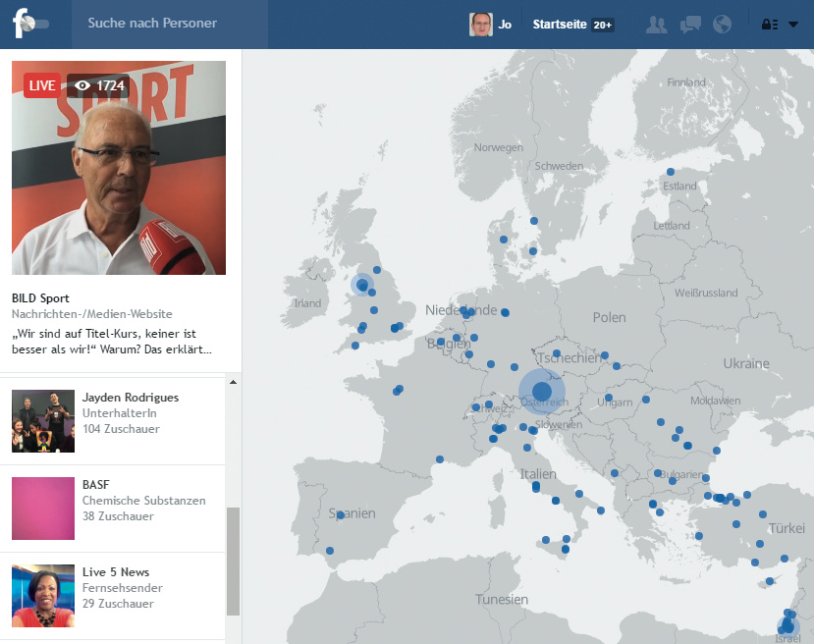Click the large live dot over Österreich
Viewport: 814px width, 644px height.
click(x=541, y=392)
